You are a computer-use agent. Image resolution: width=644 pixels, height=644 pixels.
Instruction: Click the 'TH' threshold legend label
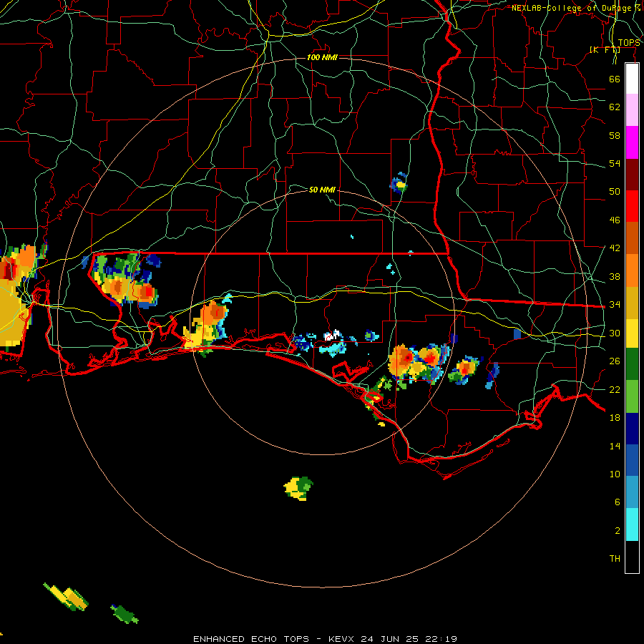[615, 558]
